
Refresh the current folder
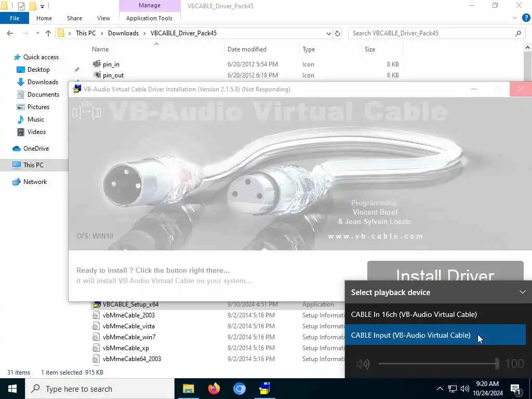pyautogui.click(x=338, y=33)
